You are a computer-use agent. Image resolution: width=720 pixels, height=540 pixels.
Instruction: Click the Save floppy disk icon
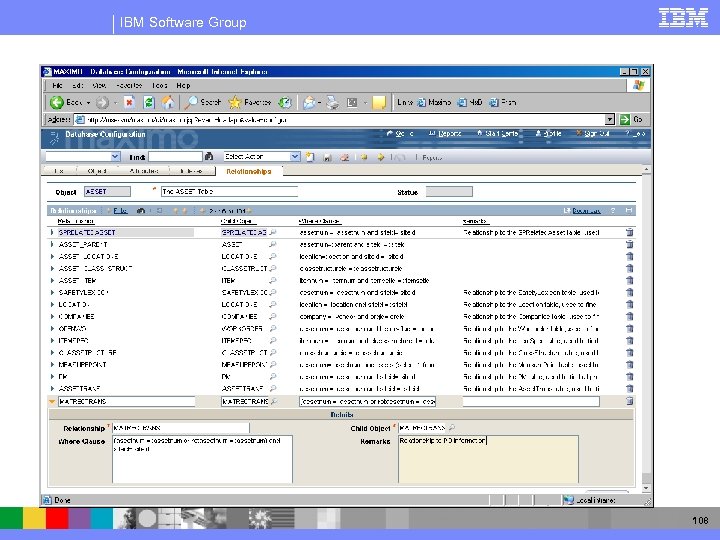pos(327,158)
